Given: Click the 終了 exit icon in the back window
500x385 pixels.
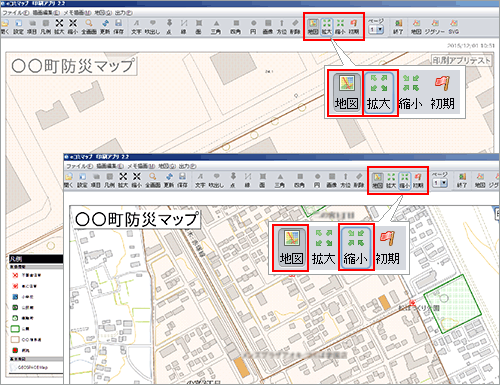Looking at the screenshot, I should pos(398,27).
